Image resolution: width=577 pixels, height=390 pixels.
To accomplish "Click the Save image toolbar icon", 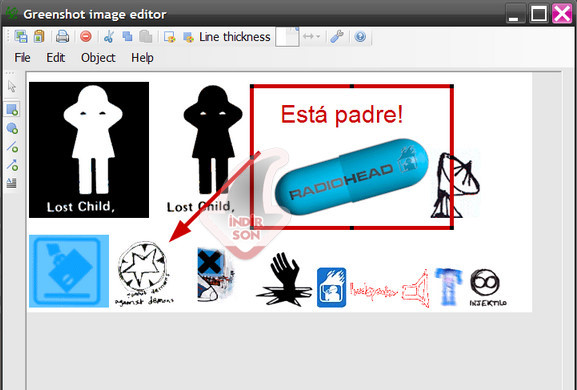I will pyautogui.click(x=21, y=36).
